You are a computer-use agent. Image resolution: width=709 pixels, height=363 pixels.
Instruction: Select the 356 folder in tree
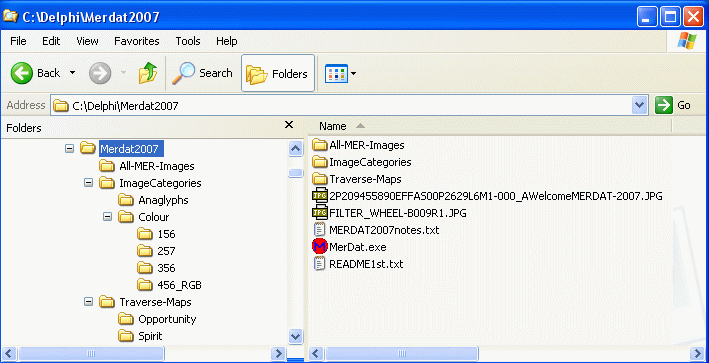click(166, 268)
